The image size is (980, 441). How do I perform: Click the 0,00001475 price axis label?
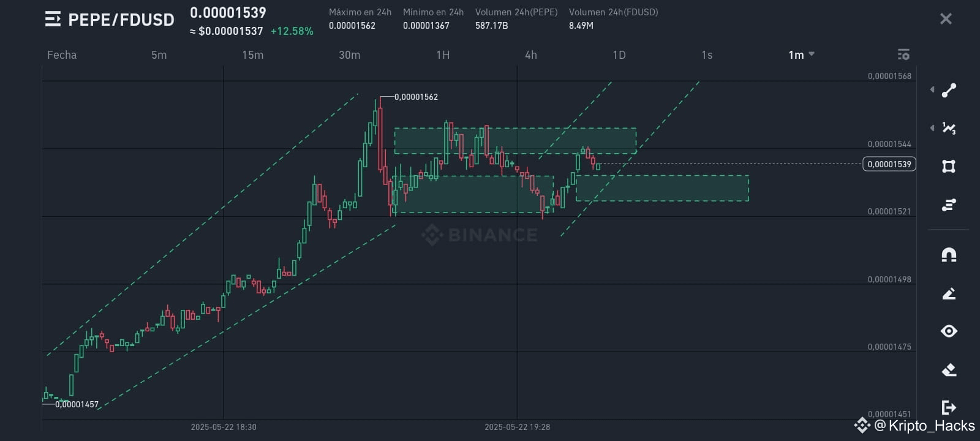(x=889, y=347)
